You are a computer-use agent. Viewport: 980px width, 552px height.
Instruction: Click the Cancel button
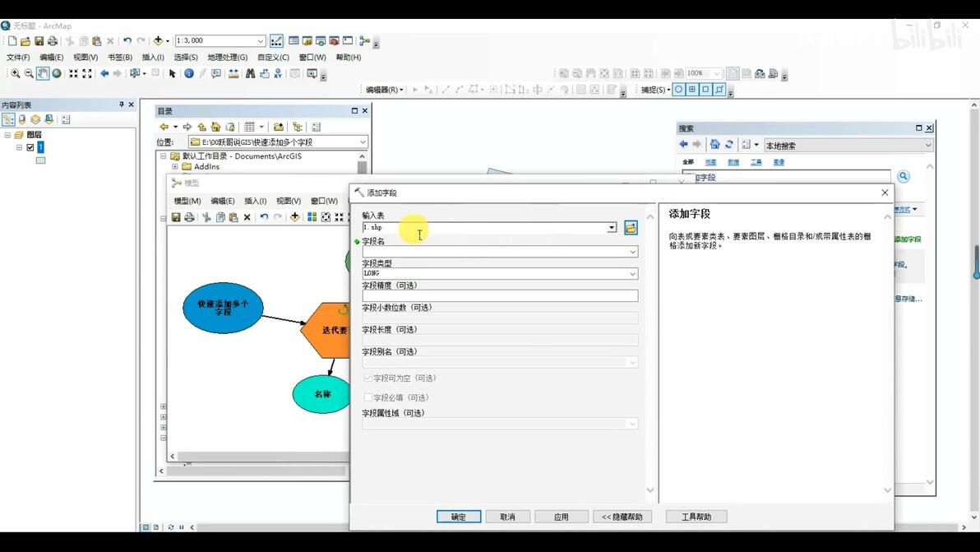click(x=507, y=517)
